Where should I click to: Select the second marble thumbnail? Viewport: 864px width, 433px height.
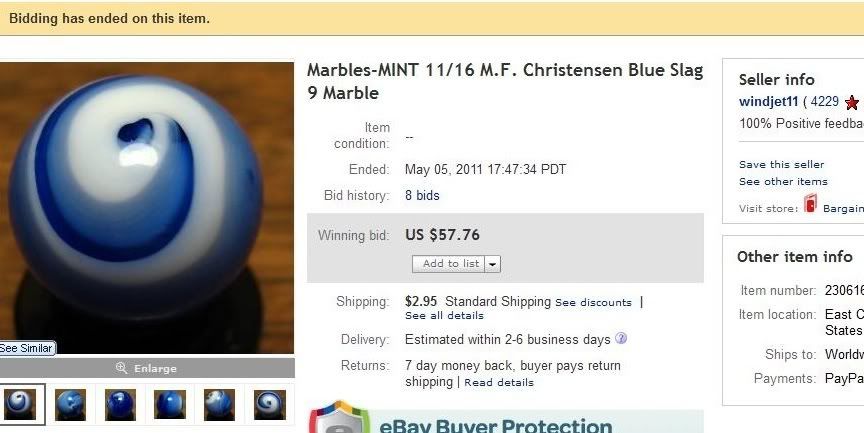[x=71, y=405]
